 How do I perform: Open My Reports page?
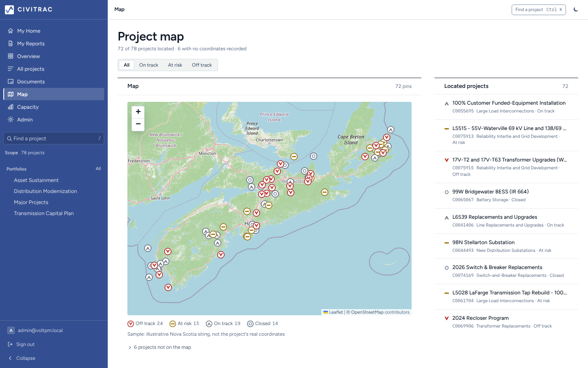click(53, 43)
